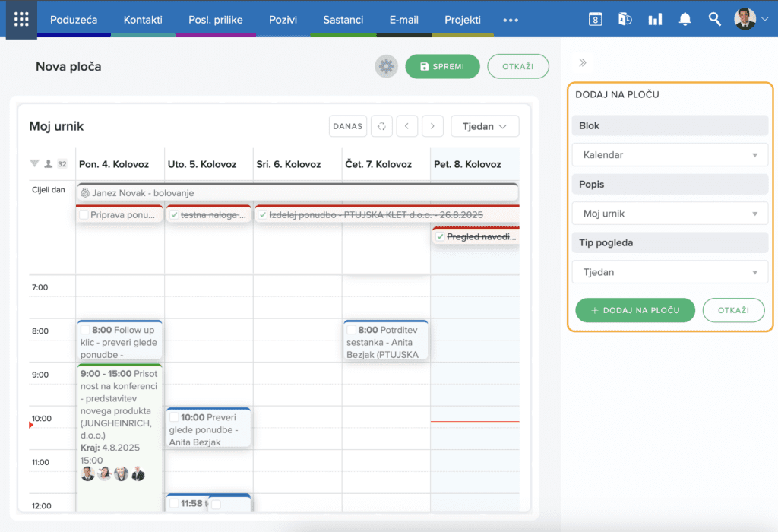Open the notifications bell

pyautogui.click(x=685, y=20)
